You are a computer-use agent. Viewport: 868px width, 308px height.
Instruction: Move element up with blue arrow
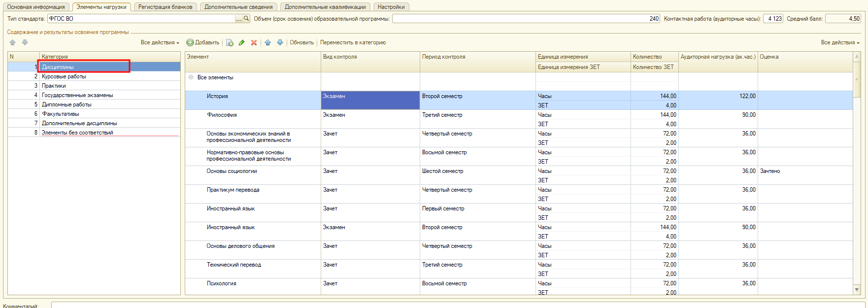click(267, 43)
